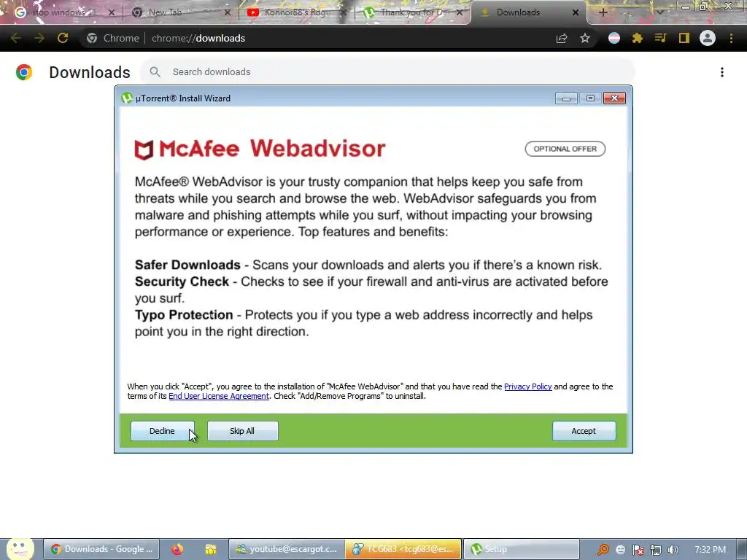This screenshot has height=560, width=747.
Task: Open the Chrome profile avatar
Action: point(708,38)
